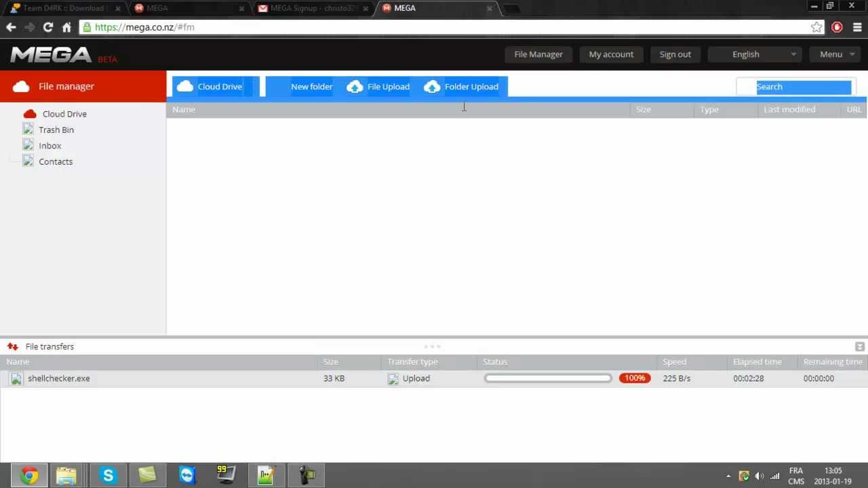The height and width of the screenshot is (488, 868).
Task: Sort files by Size column header
Action: tap(662, 109)
